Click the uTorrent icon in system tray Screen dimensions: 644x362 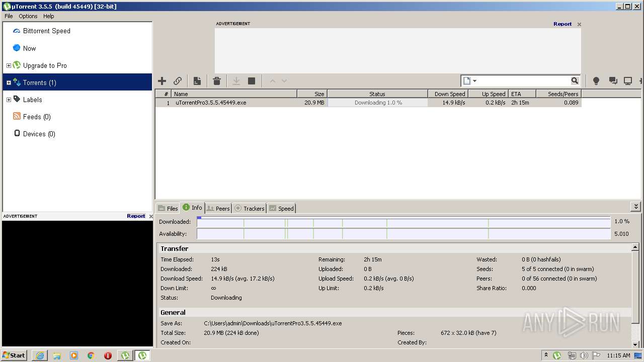point(557,355)
